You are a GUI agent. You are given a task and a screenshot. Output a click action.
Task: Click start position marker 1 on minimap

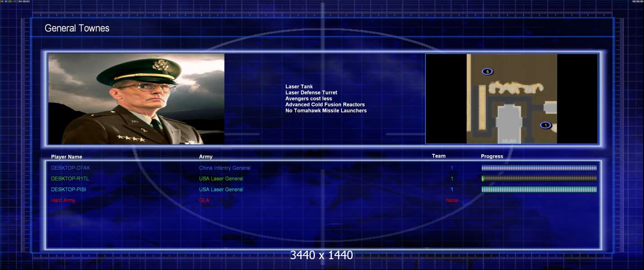click(x=545, y=125)
